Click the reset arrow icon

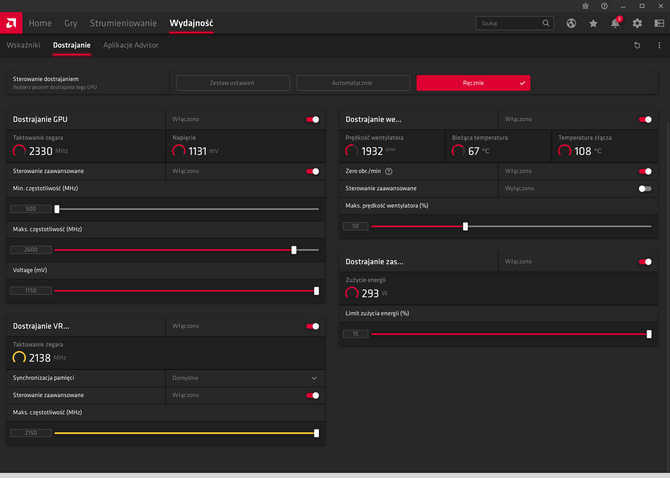pyautogui.click(x=637, y=45)
